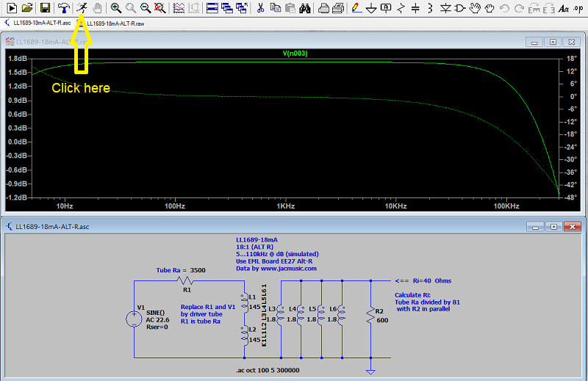Place a ground symbol tool
The height and width of the screenshot is (381, 588).
pos(371,8)
